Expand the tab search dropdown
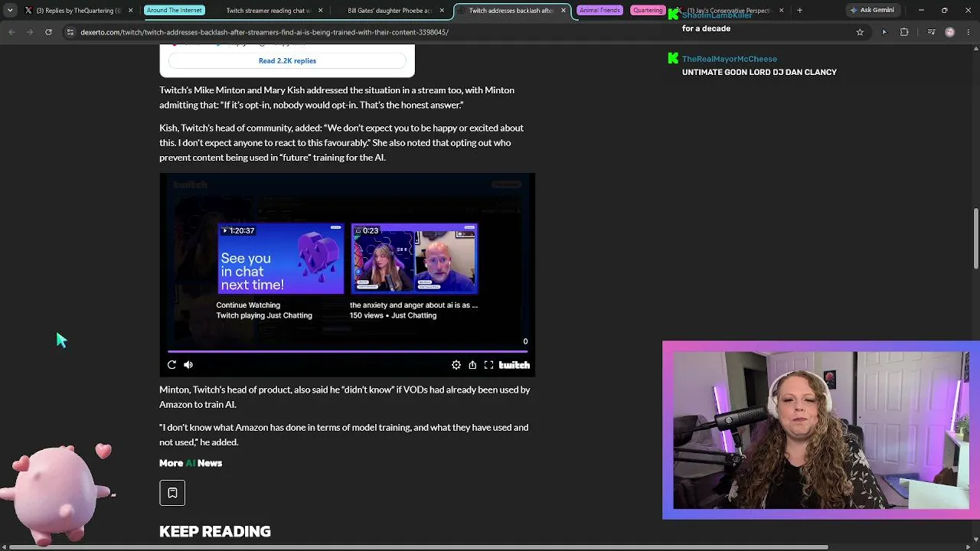Image resolution: width=980 pixels, height=551 pixels. [x=10, y=10]
